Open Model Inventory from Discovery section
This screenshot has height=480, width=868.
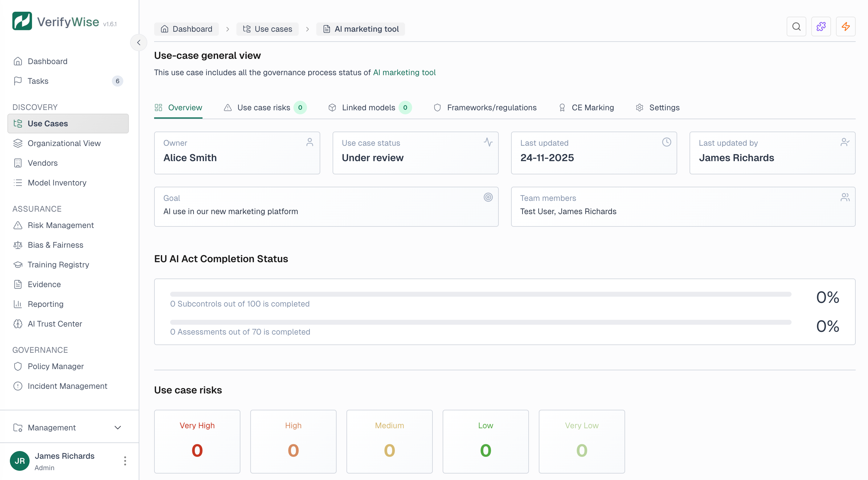tap(57, 183)
